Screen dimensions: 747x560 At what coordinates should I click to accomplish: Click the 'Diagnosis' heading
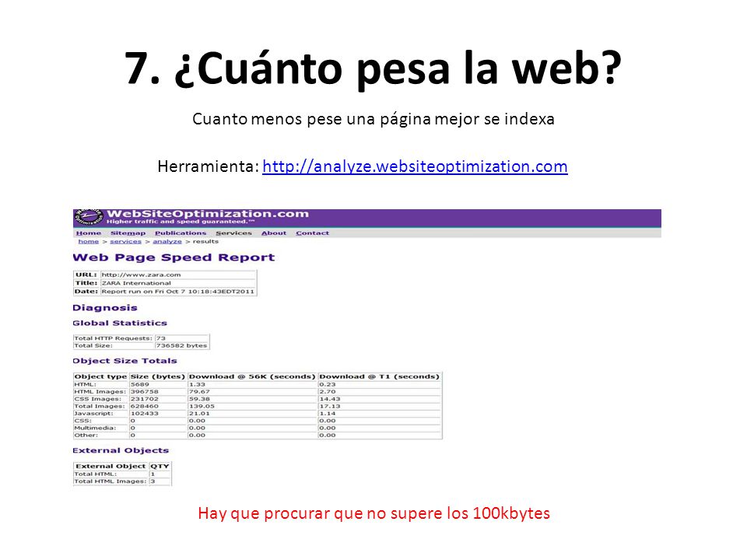click(x=105, y=308)
